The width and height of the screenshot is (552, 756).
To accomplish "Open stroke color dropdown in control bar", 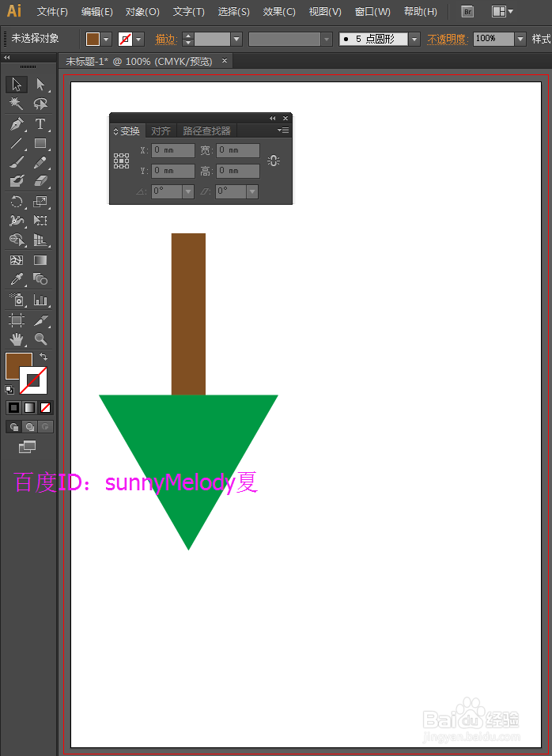I will tap(139, 39).
